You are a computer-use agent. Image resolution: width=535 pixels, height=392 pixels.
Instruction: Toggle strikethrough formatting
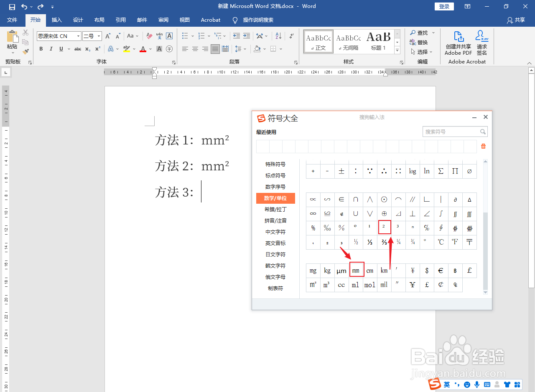(x=77, y=49)
